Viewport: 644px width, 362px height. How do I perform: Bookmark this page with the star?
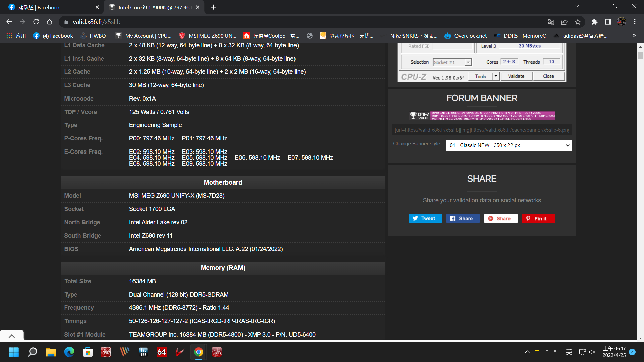pos(578,22)
